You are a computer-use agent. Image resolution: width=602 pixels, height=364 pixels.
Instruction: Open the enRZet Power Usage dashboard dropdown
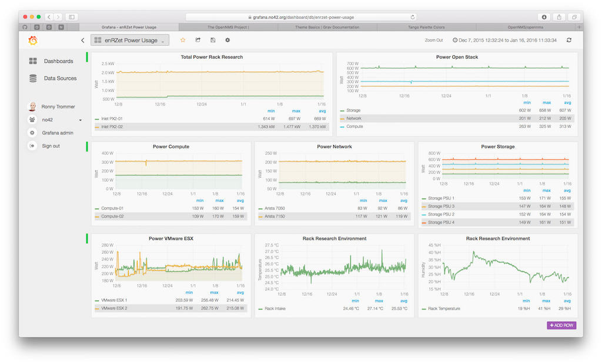[130, 41]
